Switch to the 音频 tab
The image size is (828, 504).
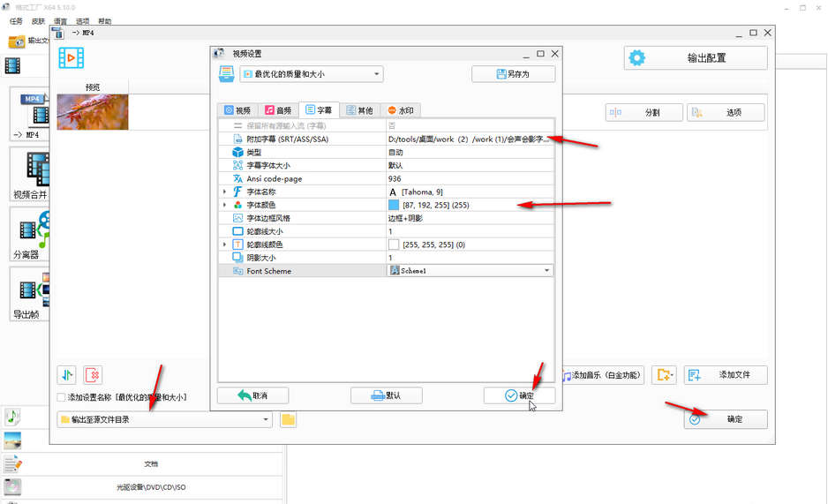point(278,110)
